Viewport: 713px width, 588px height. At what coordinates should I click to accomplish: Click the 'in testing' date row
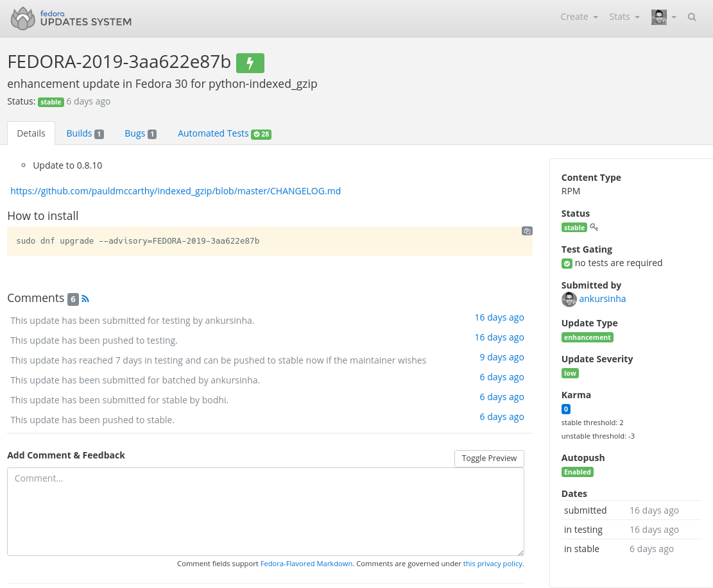(631, 530)
